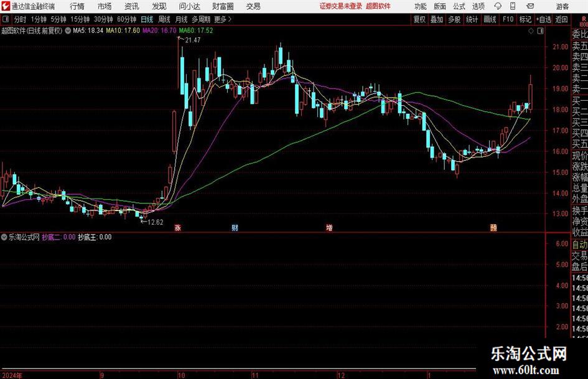Switch to the 60分钟 period tab
This screenshot has height=379, width=588.
point(126,19)
